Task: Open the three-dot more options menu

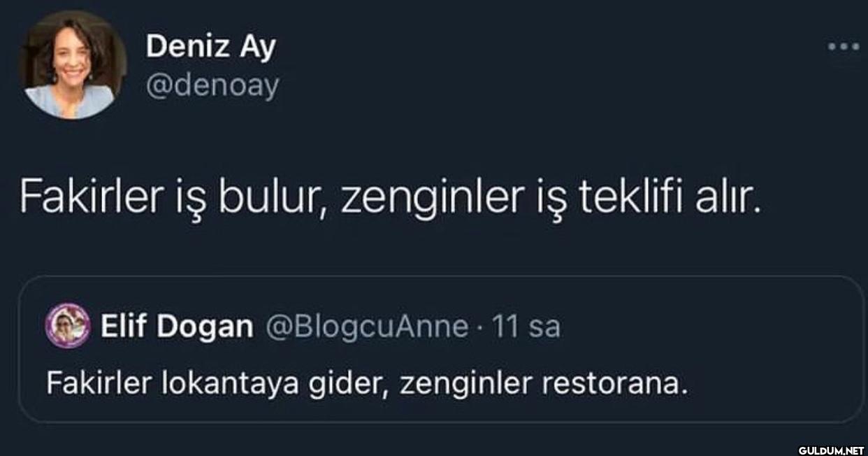Action: point(842,47)
